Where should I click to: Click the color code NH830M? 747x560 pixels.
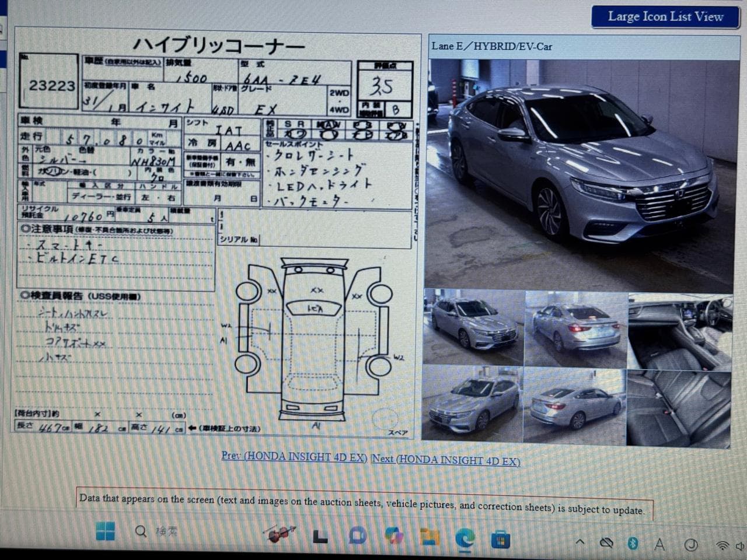pyautogui.click(x=153, y=160)
